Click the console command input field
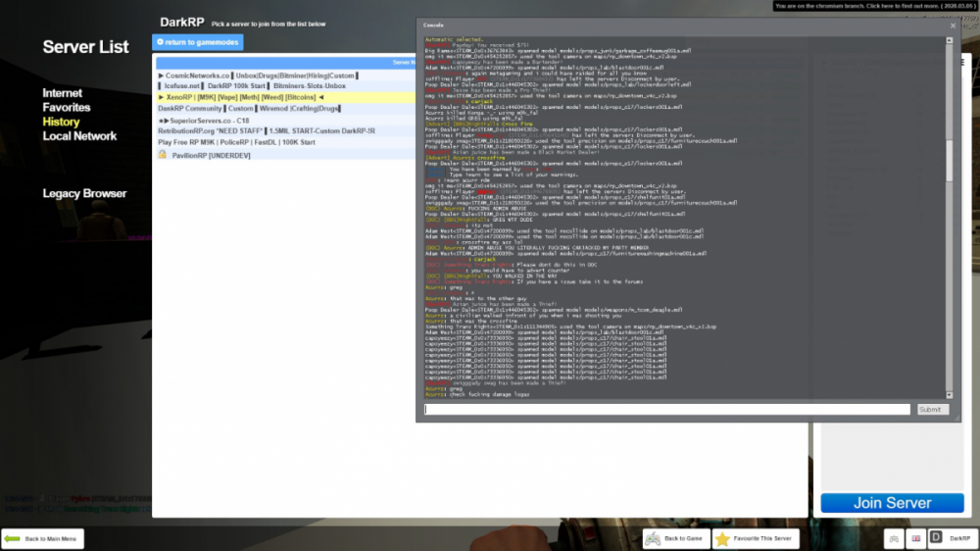The image size is (980, 551). point(666,410)
